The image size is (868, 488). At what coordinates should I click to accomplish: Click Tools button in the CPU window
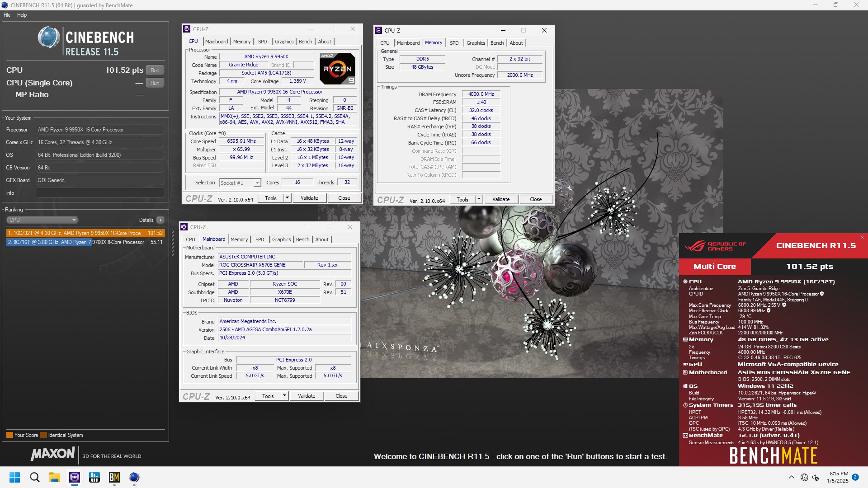tap(270, 198)
